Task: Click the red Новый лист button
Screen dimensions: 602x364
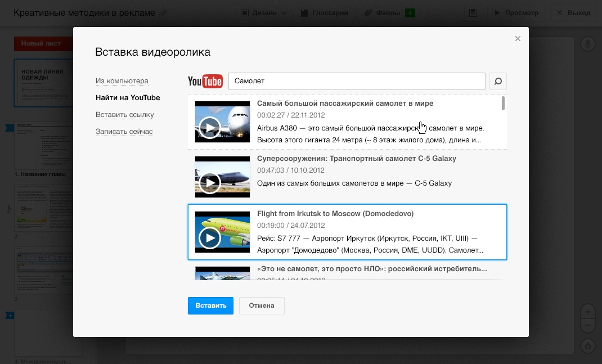Action: click(x=43, y=44)
